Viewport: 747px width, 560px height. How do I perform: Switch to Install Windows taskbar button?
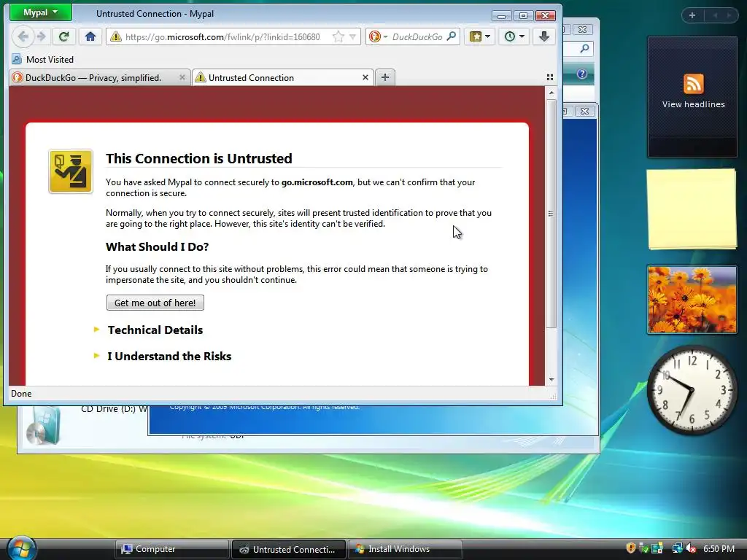[x=406, y=549]
